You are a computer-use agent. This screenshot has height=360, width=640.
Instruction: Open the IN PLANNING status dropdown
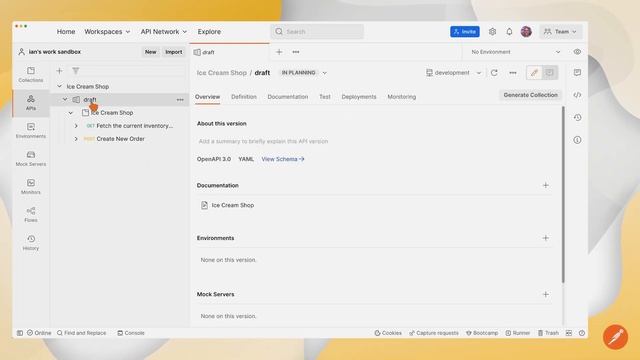[x=304, y=73]
